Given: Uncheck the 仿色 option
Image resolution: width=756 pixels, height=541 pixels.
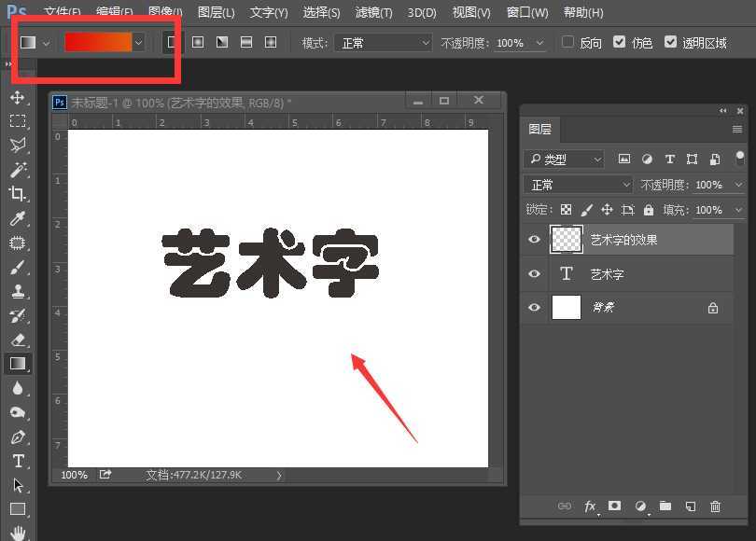Looking at the screenshot, I should [x=619, y=42].
